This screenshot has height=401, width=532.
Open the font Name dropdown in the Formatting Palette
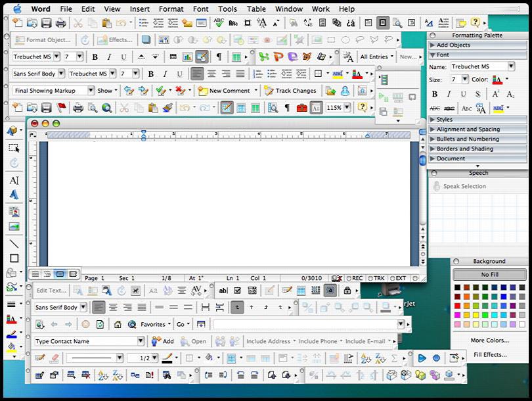point(511,66)
